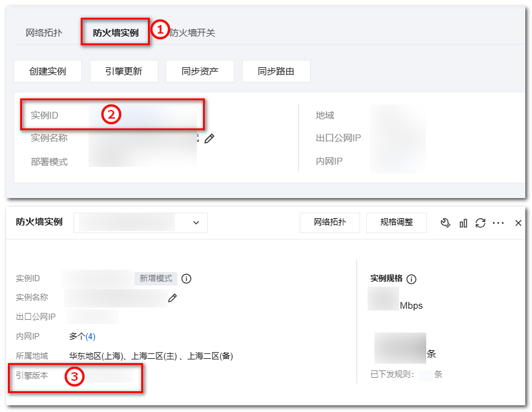
Task: Open the bar chart statistics icon
Action: (x=464, y=223)
